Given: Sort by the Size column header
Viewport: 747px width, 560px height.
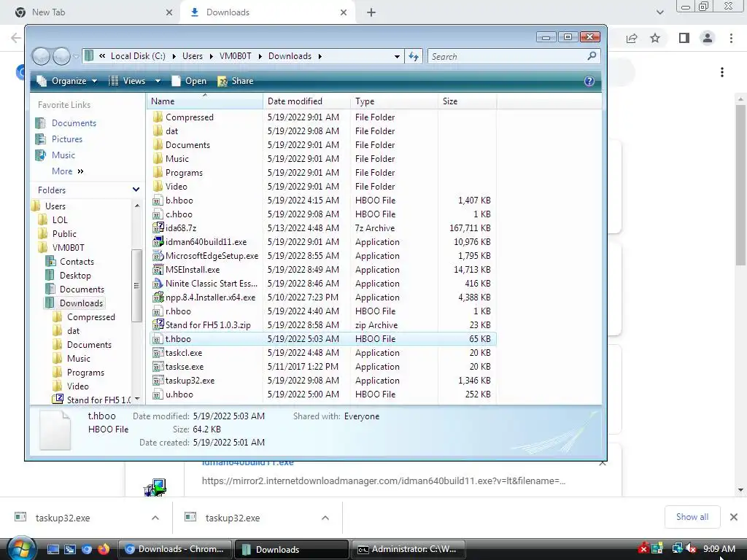Looking at the screenshot, I should click(x=467, y=101).
